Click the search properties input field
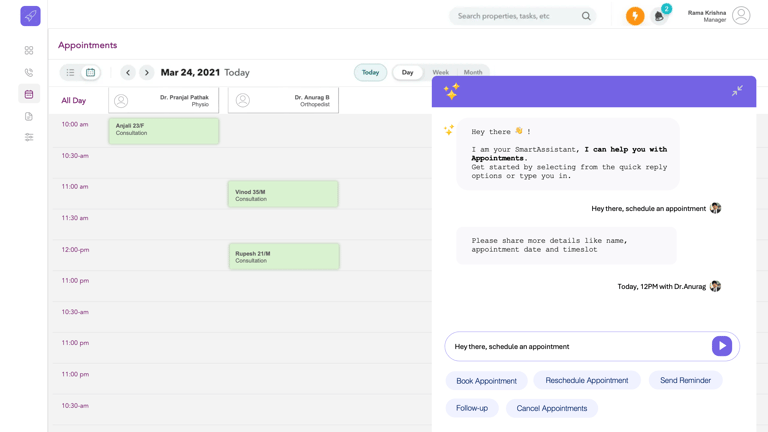768x432 pixels. click(515, 16)
